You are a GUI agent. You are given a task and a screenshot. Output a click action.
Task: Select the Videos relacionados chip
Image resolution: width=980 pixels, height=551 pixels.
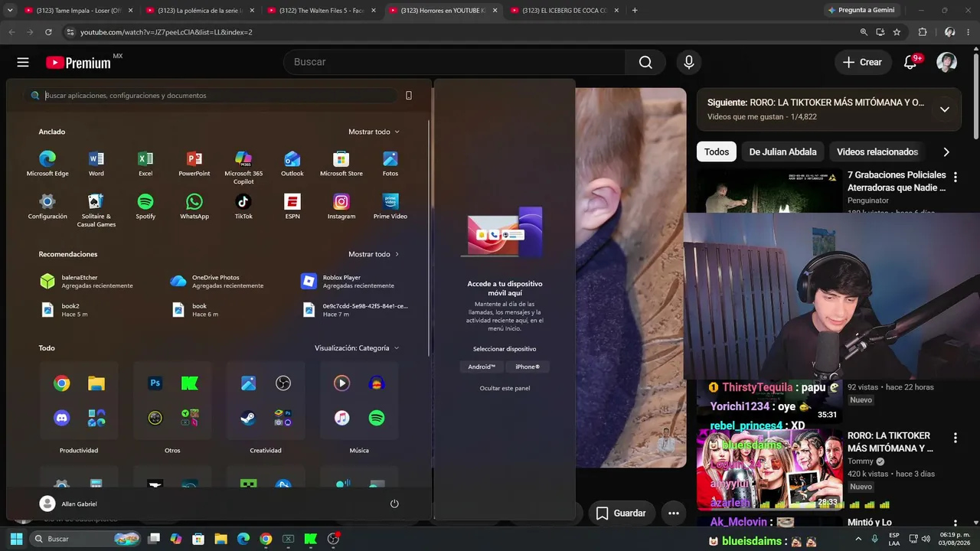tap(877, 152)
